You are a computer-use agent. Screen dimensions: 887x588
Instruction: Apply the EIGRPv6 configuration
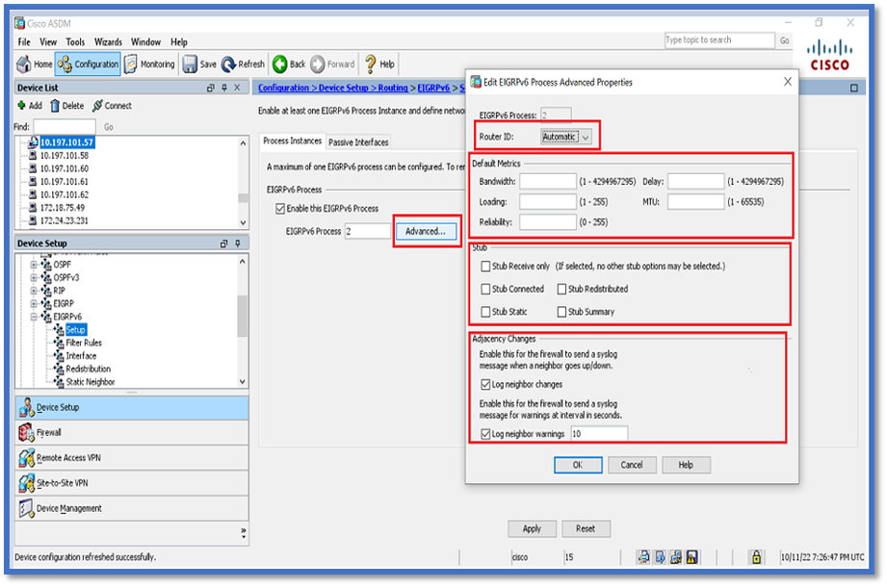pyautogui.click(x=532, y=529)
